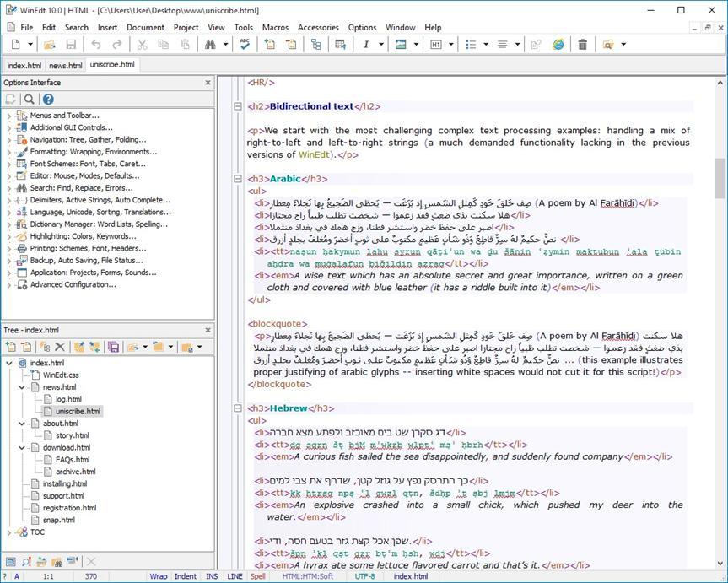The image size is (728, 583).
Task: Open the Macros menu
Action: click(275, 27)
